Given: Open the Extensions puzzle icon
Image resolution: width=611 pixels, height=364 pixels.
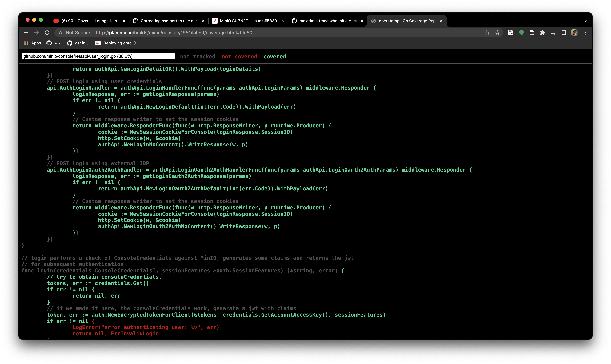Looking at the screenshot, I should (542, 33).
